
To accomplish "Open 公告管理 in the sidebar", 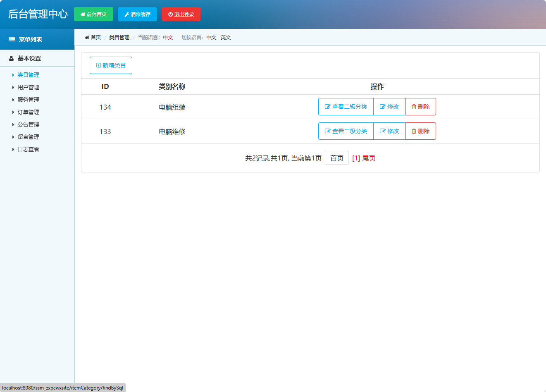I will [x=28, y=124].
